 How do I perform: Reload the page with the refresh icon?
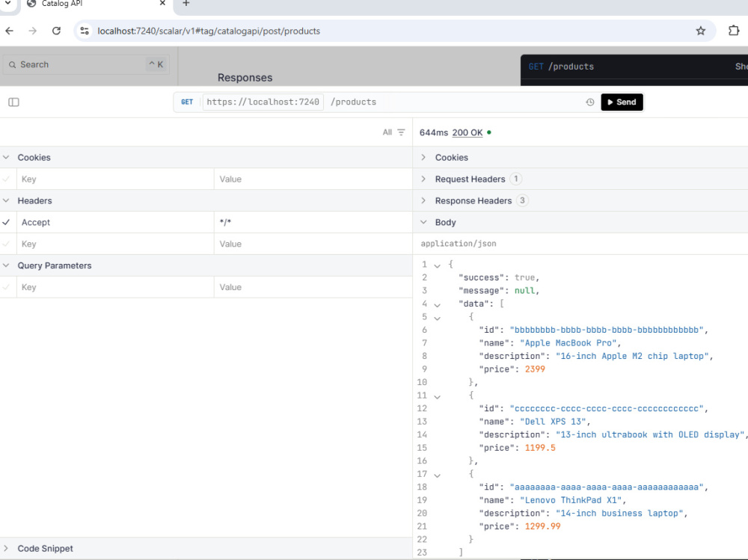pyautogui.click(x=56, y=31)
